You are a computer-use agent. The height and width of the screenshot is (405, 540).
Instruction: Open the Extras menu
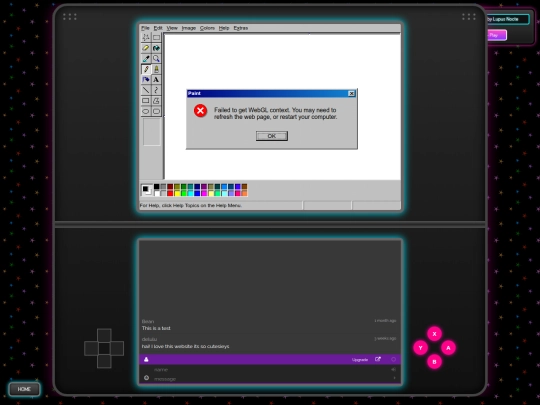(240, 28)
